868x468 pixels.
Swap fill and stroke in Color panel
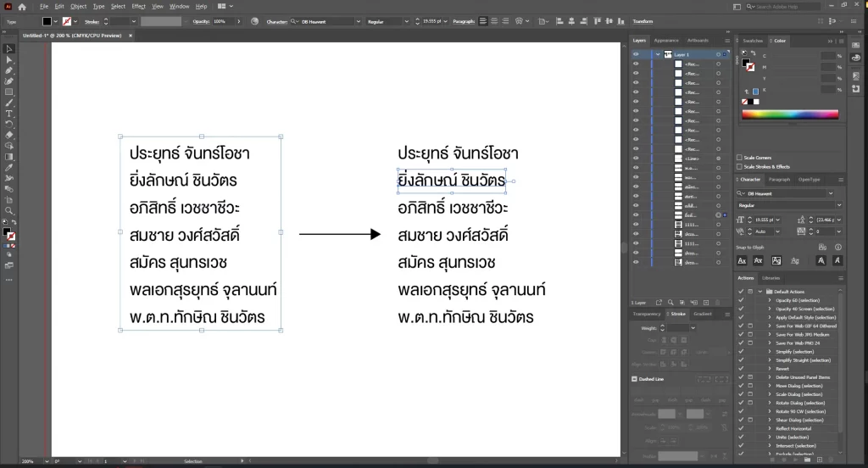754,53
